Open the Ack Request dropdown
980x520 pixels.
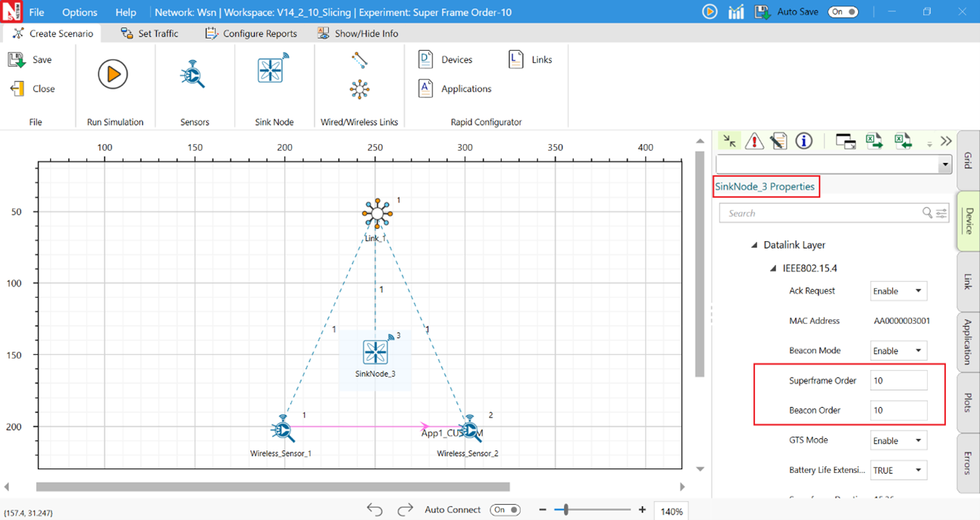[898, 291]
